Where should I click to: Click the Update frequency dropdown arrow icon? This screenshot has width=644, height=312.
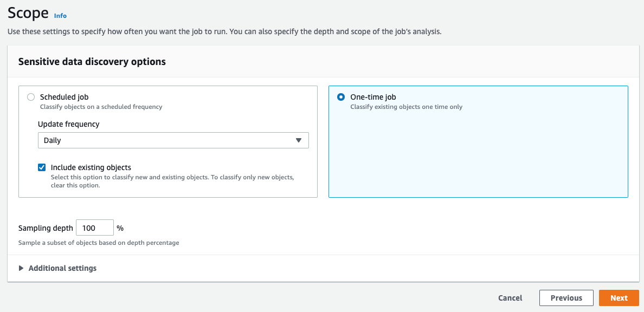[x=298, y=140]
